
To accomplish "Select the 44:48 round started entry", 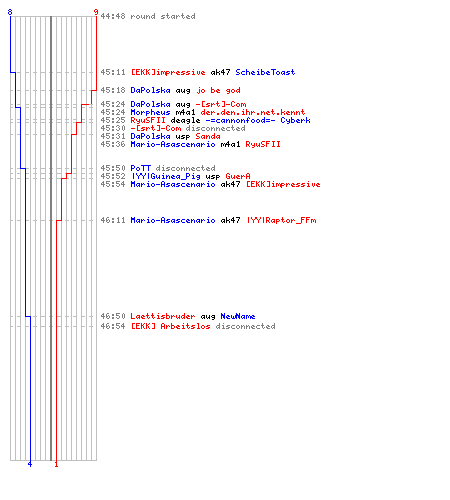I will (148, 16).
